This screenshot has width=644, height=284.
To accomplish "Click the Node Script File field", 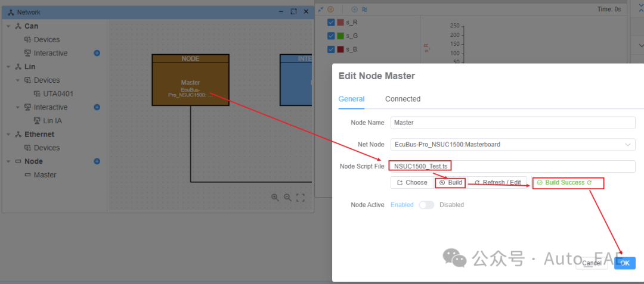I will (x=513, y=166).
